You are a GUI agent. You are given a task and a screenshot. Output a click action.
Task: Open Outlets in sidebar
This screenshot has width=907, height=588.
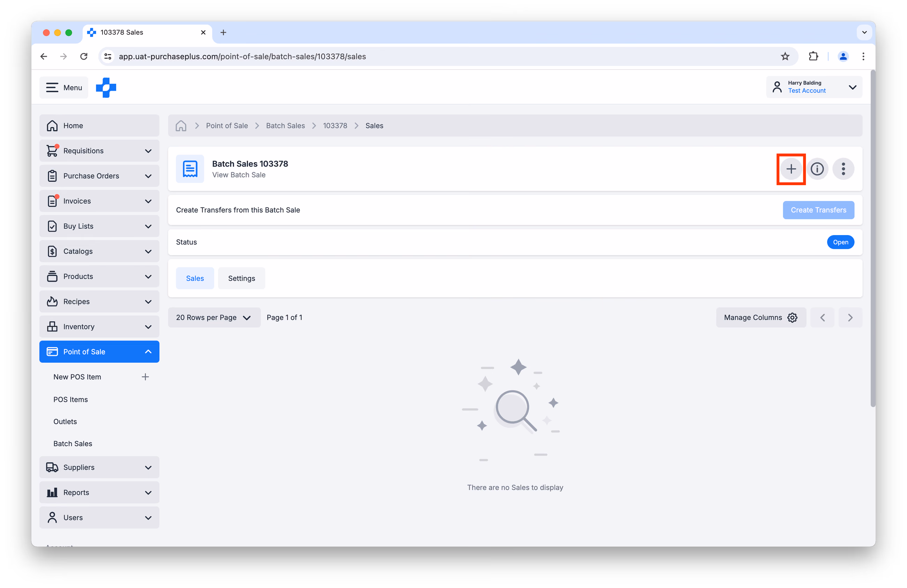point(65,422)
